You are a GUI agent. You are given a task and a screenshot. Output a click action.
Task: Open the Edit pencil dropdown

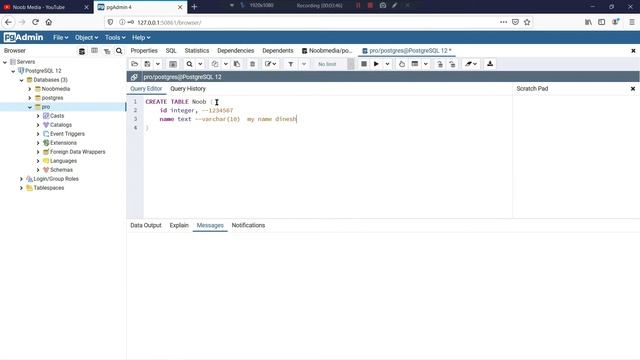[x=270, y=64]
